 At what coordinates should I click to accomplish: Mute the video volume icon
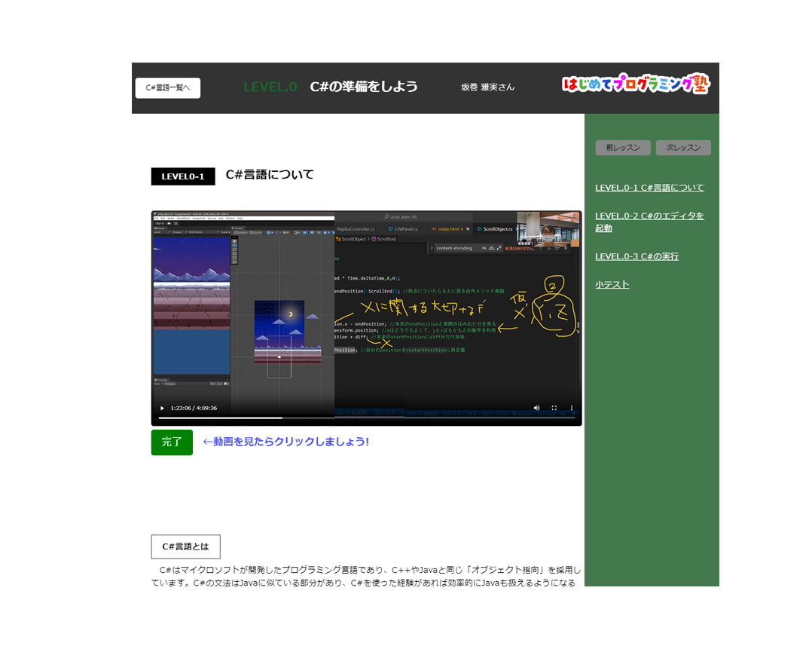click(x=536, y=407)
